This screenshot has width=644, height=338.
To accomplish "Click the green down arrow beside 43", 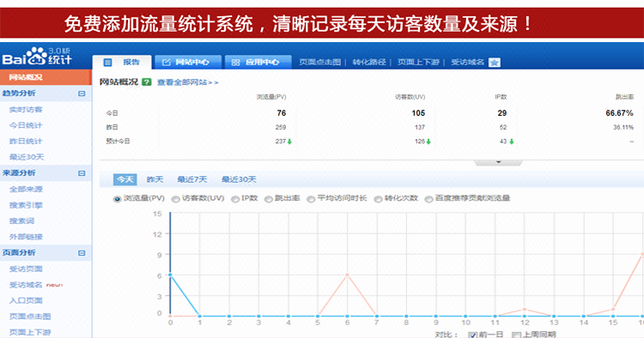I will pos(512,142).
